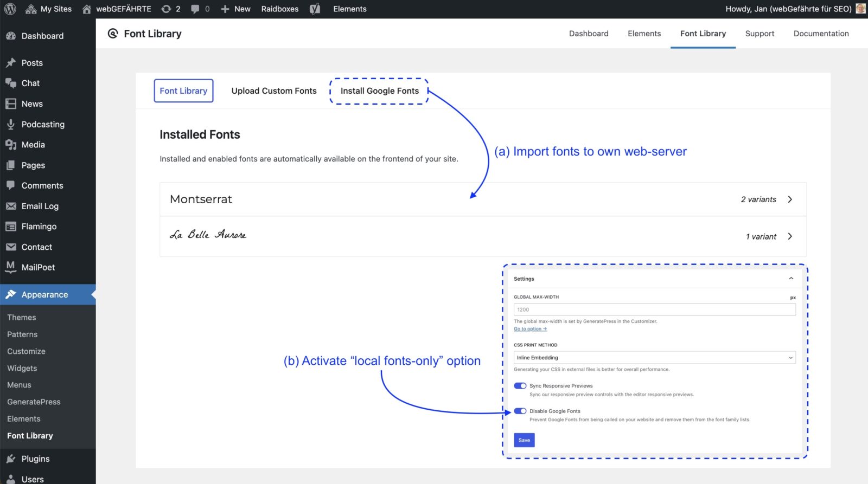
Task: Expand the Montserrat font variants
Action: click(x=790, y=199)
